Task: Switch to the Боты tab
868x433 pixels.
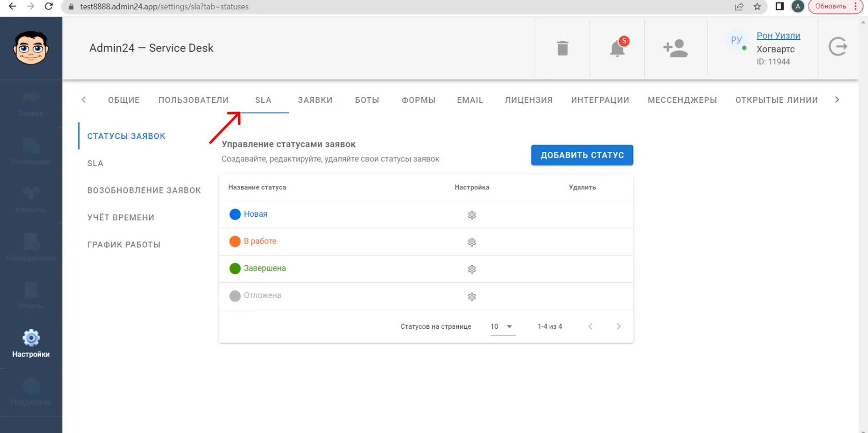Action: (367, 100)
